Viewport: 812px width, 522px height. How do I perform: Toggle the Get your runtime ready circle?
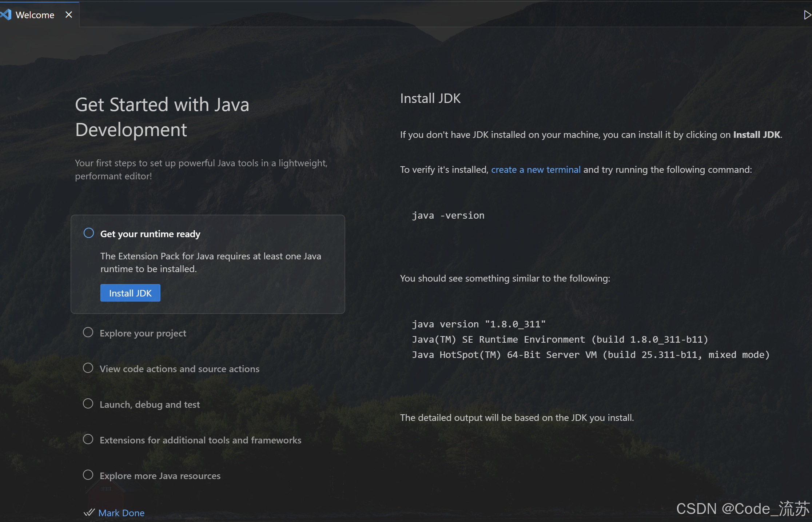click(x=89, y=233)
